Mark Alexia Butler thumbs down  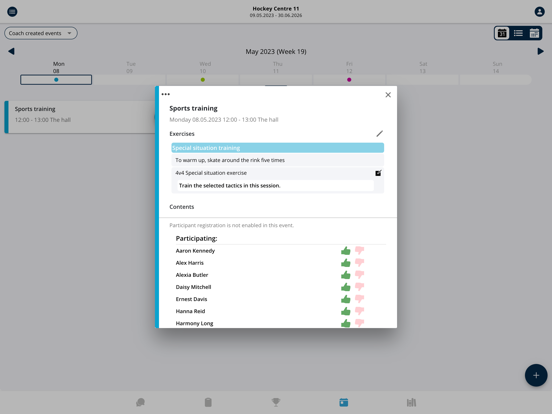tap(359, 275)
